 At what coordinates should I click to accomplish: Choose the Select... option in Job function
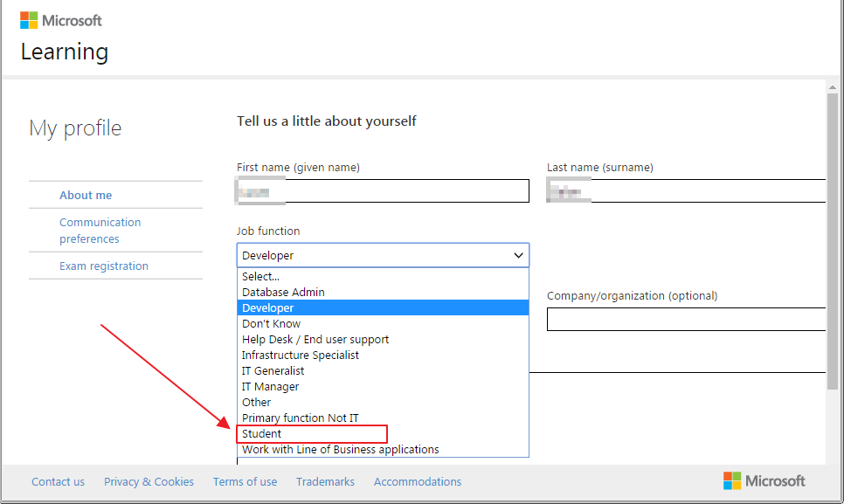[383, 277]
